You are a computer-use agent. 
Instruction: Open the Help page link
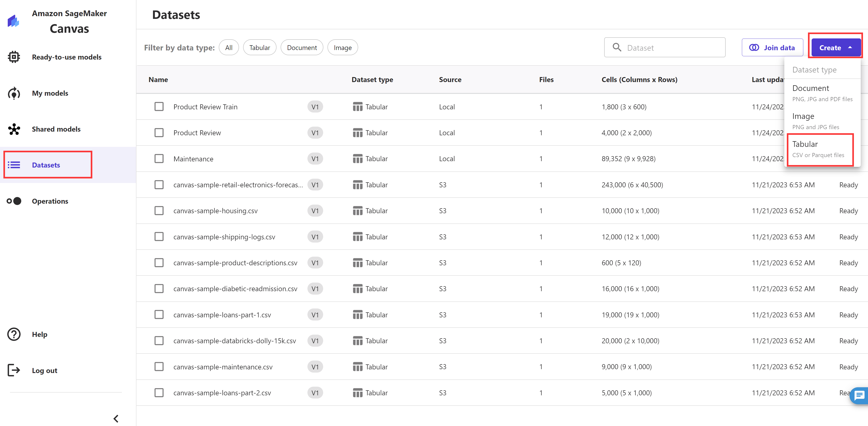[40, 334]
